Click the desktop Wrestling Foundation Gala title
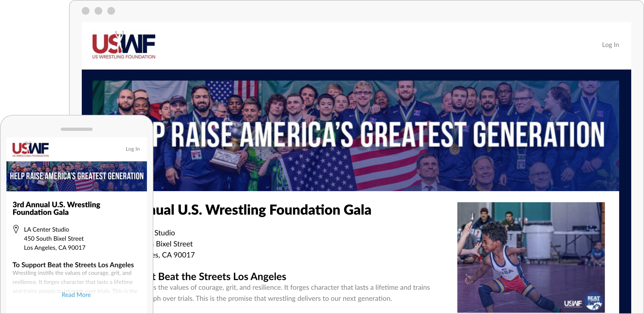This screenshot has height=314, width=644. (x=262, y=210)
